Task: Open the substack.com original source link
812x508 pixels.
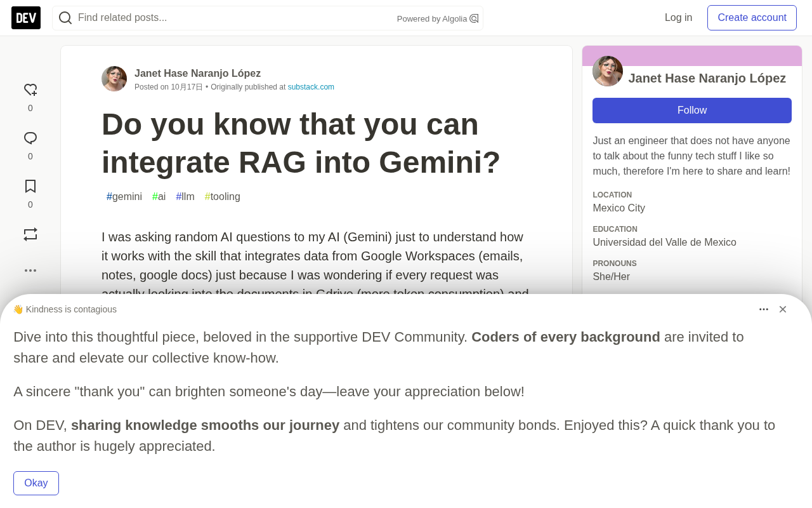Action: [x=311, y=87]
